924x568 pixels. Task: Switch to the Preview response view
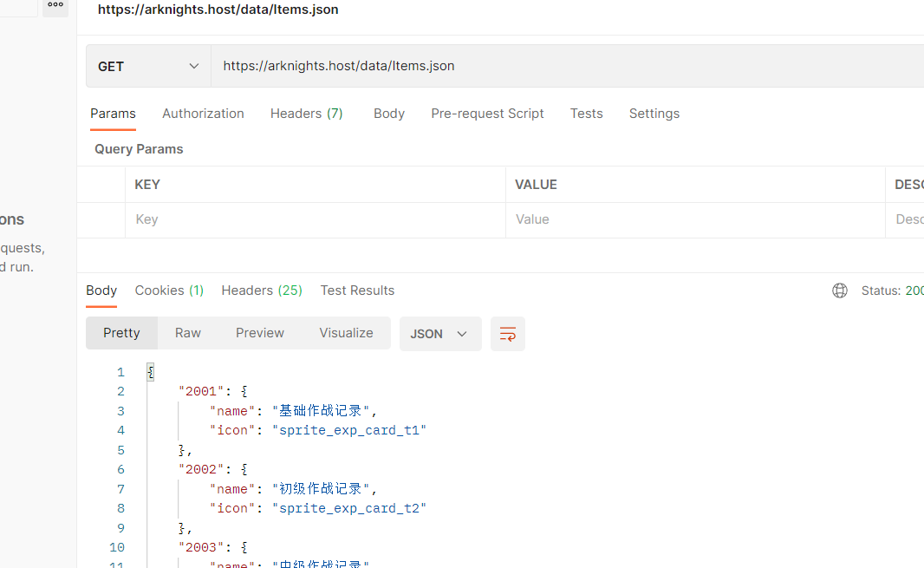(x=260, y=333)
